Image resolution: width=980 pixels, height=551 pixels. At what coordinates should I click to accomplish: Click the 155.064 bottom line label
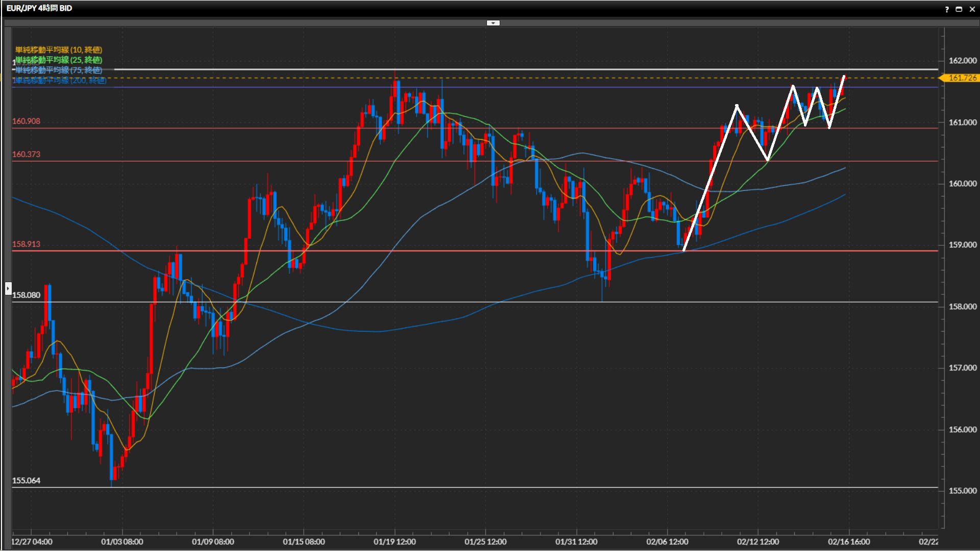click(x=26, y=481)
